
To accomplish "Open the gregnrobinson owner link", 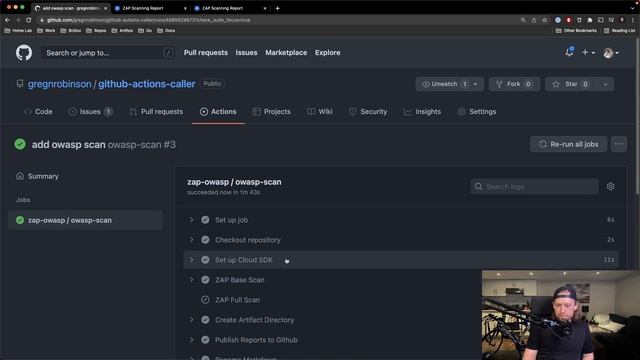I will point(60,84).
